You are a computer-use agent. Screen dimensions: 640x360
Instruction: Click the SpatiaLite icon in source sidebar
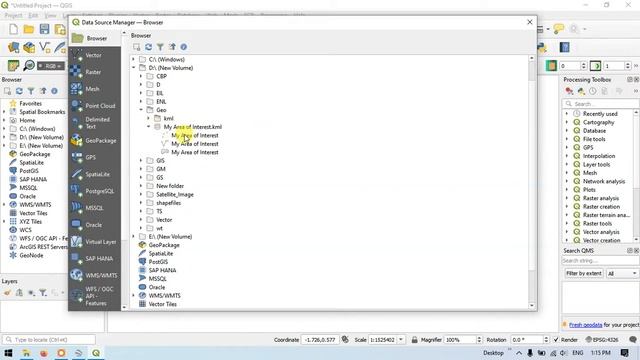77,174
